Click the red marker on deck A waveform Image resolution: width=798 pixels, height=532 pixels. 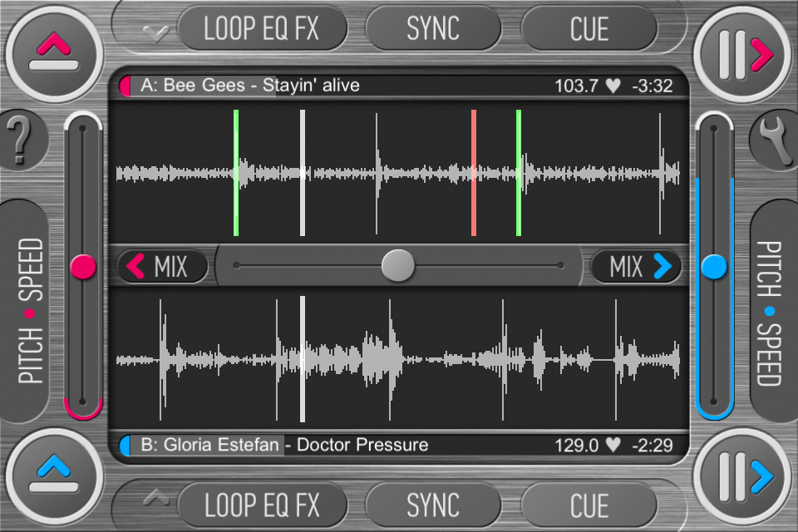coord(474,173)
